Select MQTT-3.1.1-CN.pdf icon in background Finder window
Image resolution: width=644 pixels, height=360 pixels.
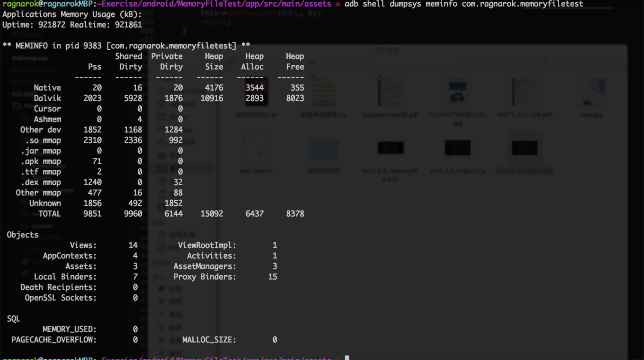(524, 92)
